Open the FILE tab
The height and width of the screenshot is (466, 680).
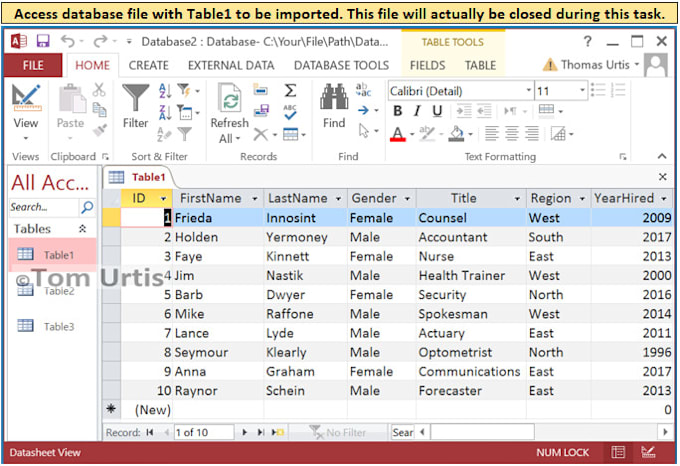point(33,65)
